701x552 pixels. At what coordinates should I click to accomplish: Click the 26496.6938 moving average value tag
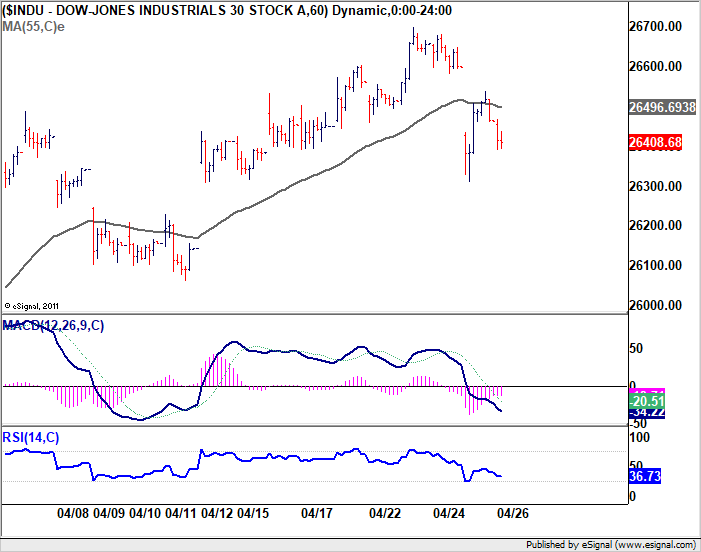tap(663, 107)
